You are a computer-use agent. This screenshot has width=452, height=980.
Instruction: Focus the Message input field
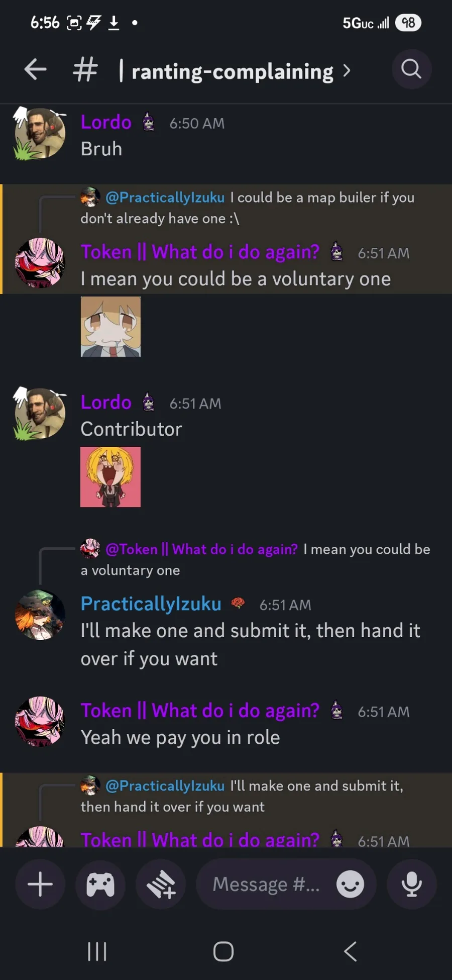(266, 884)
